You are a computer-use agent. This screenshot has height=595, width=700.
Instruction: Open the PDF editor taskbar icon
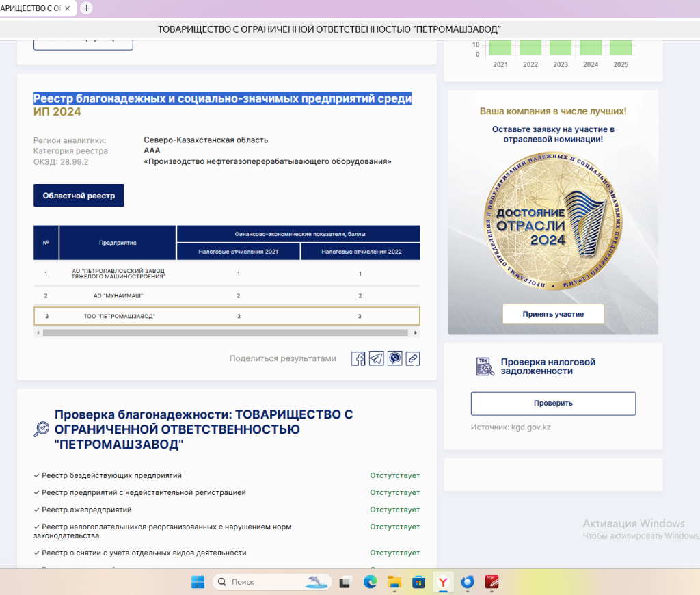pyautogui.click(x=492, y=581)
